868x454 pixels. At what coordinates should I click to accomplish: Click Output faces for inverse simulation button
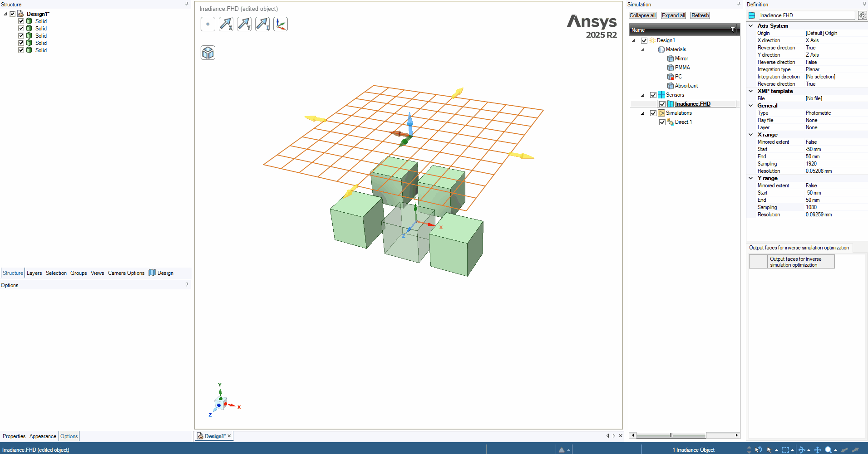[792, 262]
